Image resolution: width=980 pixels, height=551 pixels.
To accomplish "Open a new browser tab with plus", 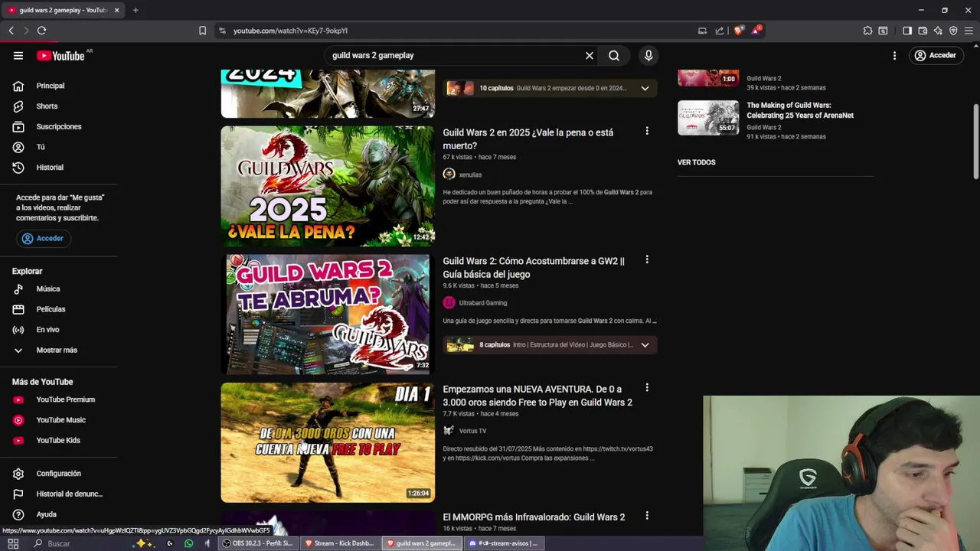I will tap(136, 10).
